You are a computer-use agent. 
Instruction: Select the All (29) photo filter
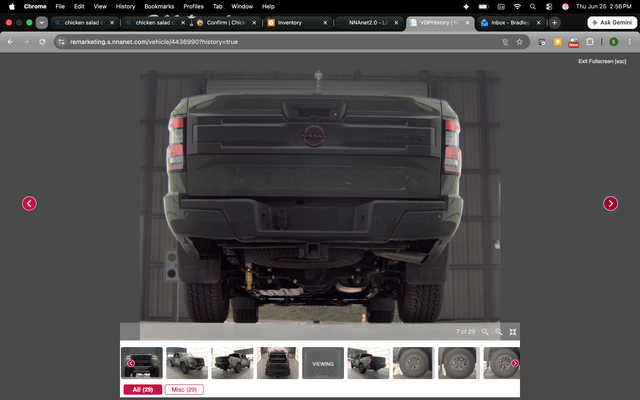click(x=142, y=389)
